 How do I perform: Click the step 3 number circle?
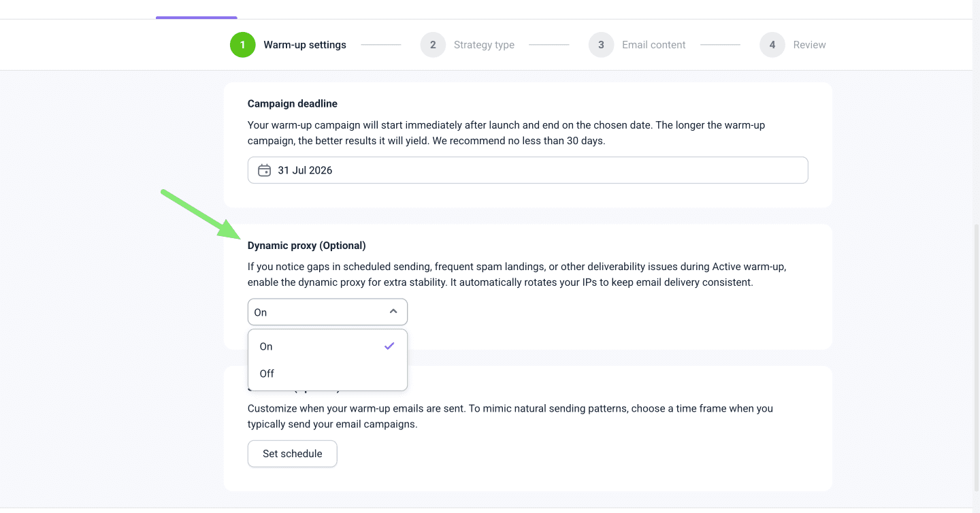pos(601,45)
